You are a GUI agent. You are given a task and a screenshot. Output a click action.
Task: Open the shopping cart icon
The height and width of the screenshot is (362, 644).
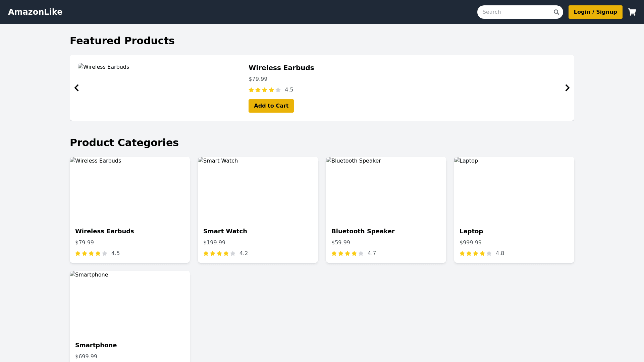pos(632,12)
